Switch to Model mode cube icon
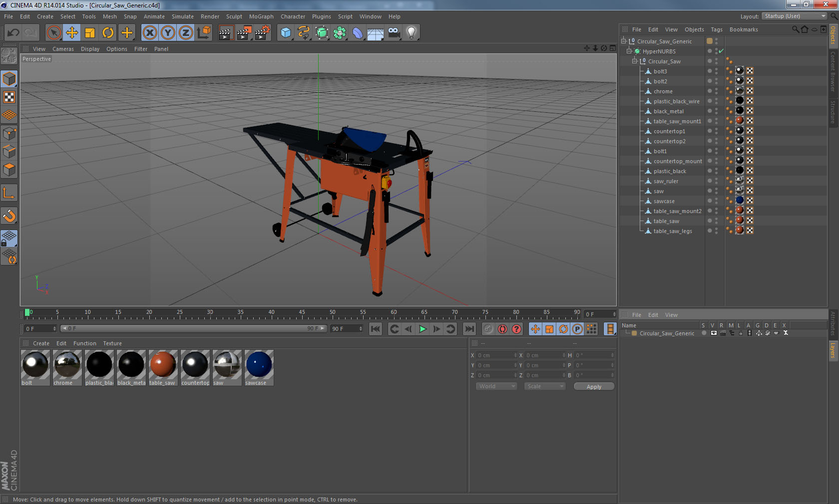Image resolution: width=839 pixels, height=504 pixels. tap(9, 79)
